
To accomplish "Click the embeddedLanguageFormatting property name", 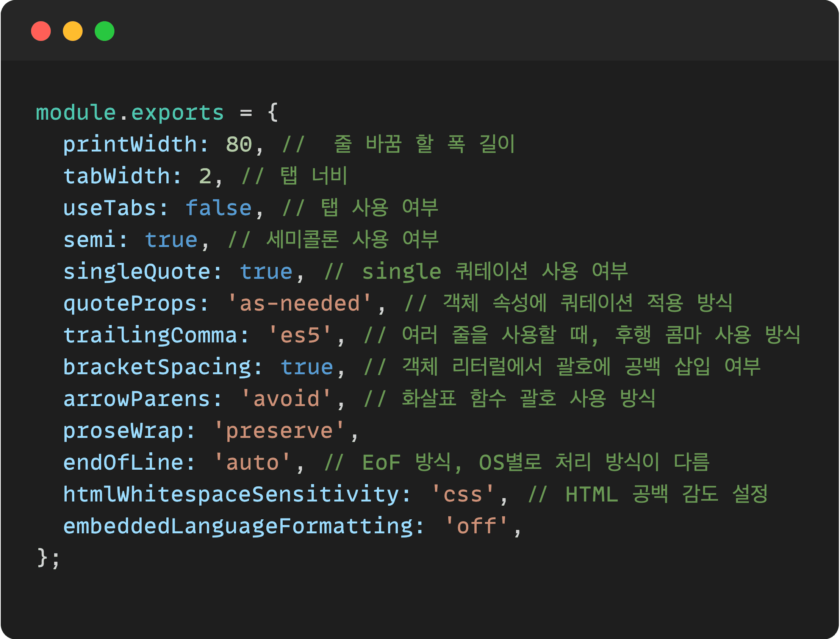I will (x=238, y=527).
